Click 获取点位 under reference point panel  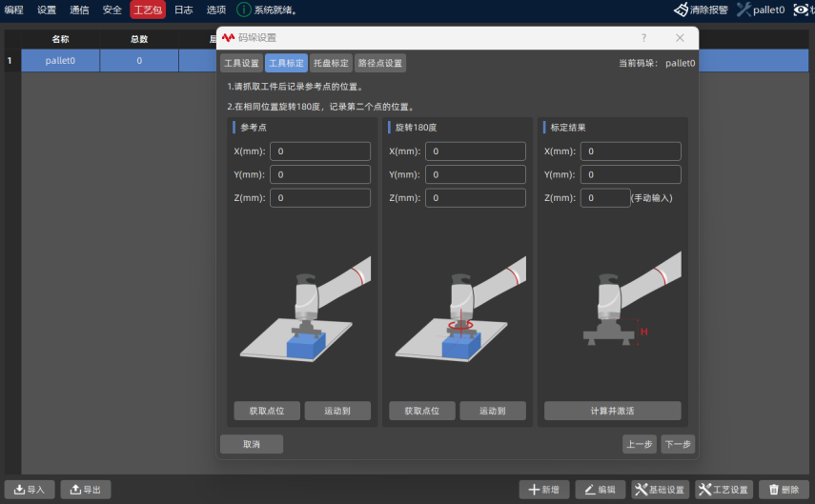[x=267, y=411]
